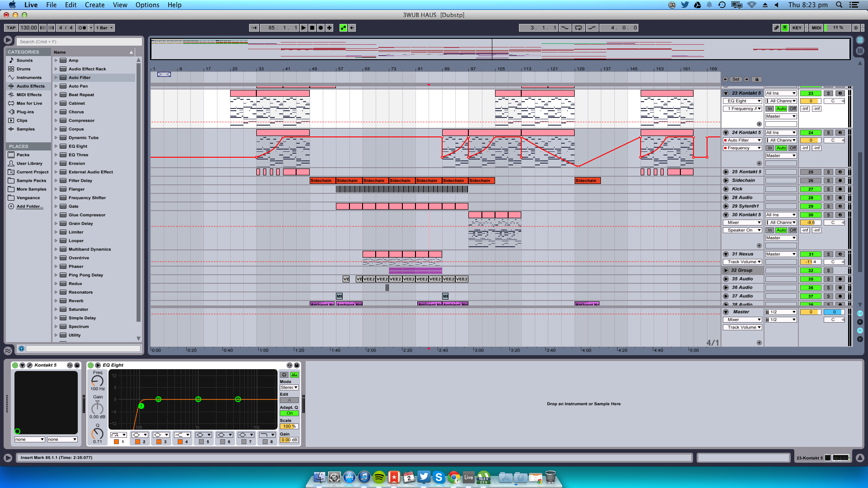The width and height of the screenshot is (868, 488).
Task: Unfold the 25 Kontakt 5 track
Action: pyautogui.click(x=726, y=172)
